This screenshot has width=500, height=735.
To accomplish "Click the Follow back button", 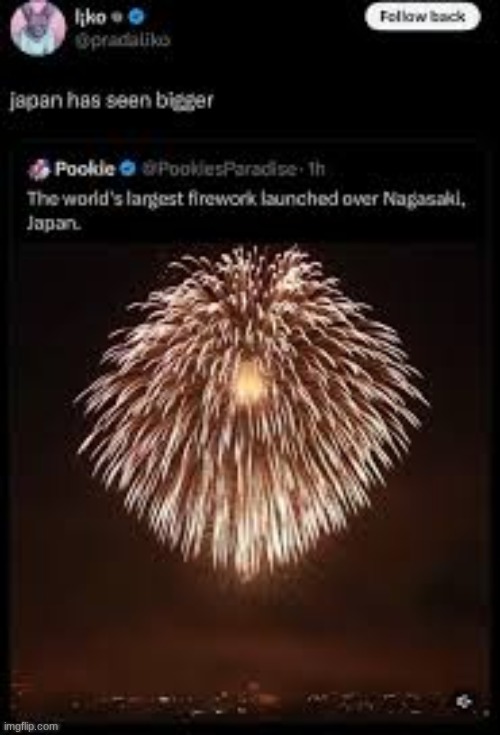I will click(423, 17).
